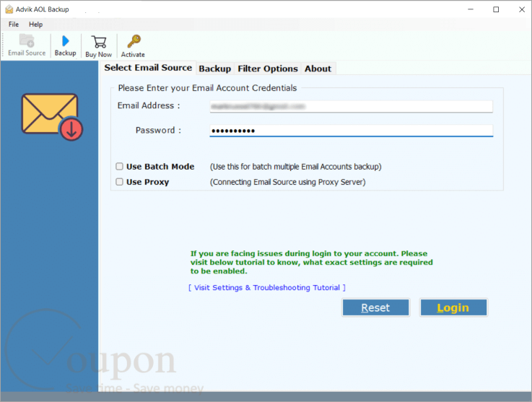Enable the Use Batch Mode checkbox
The height and width of the screenshot is (402, 532).
click(119, 166)
